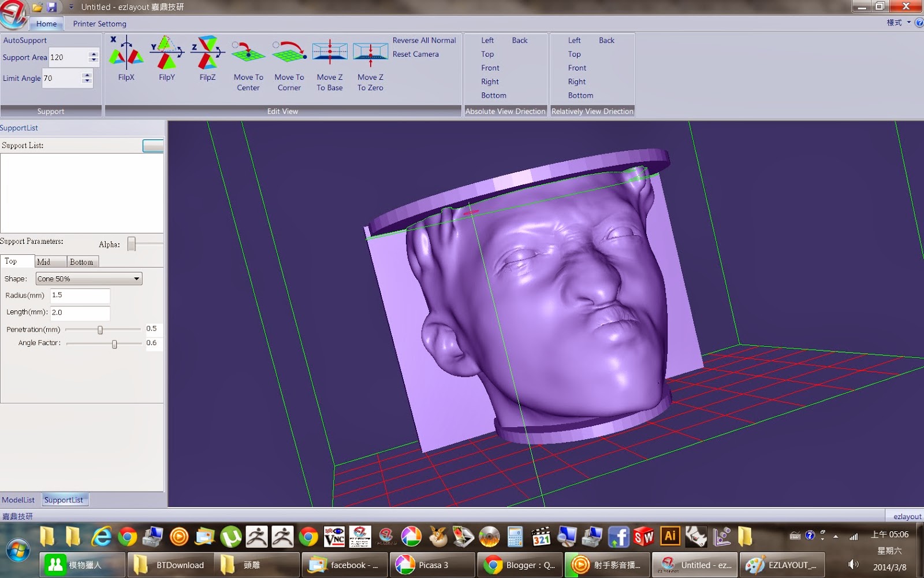924x578 pixels.
Task: Move the model to corner
Action: (x=289, y=65)
